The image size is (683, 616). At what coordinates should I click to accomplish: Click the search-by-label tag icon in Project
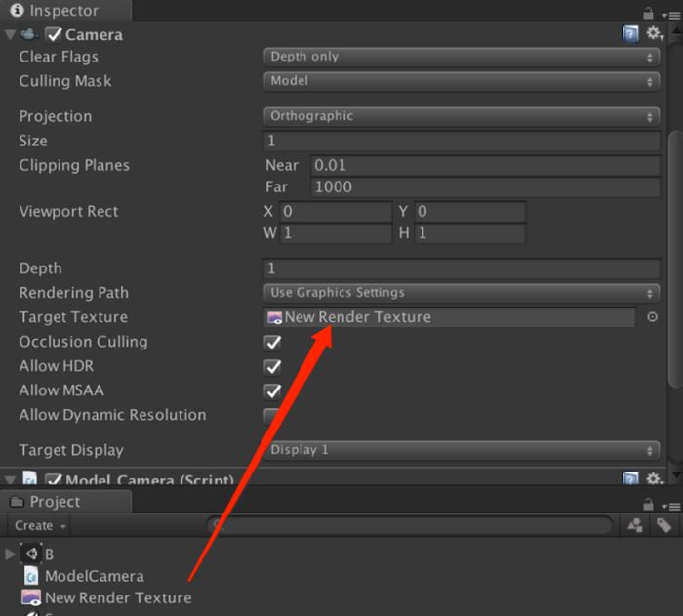663,525
